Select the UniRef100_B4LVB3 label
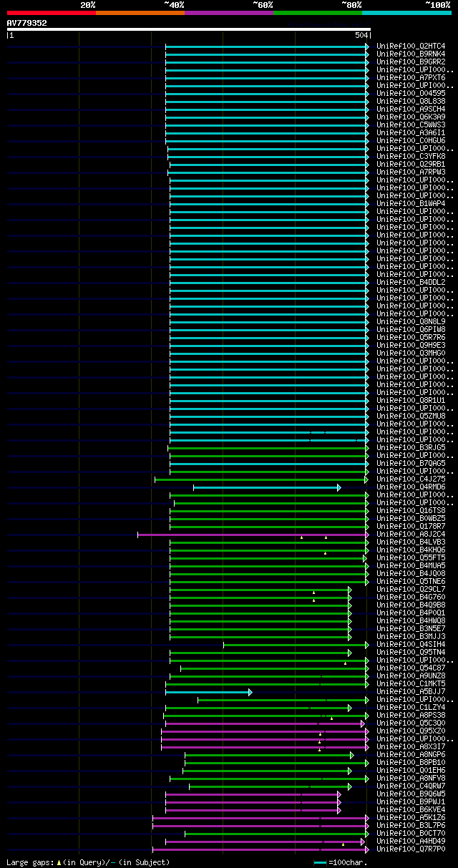The image size is (458, 868). click(x=411, y=542)
